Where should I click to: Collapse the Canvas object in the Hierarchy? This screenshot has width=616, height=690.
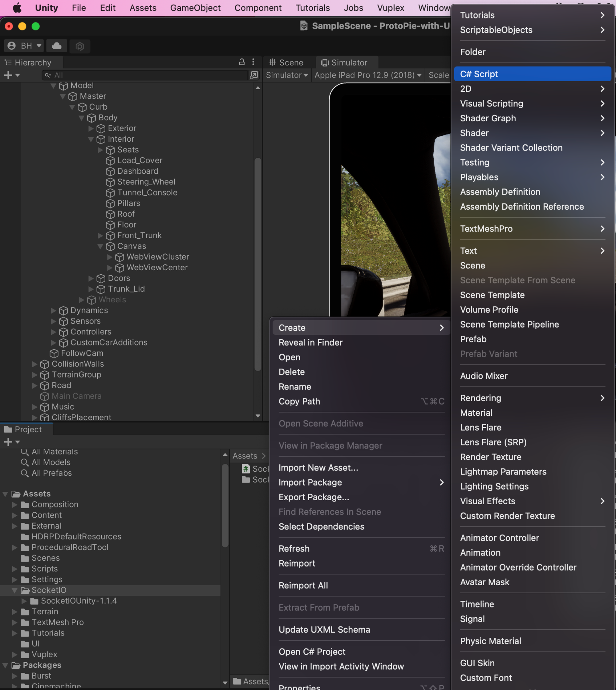[100, 246]
